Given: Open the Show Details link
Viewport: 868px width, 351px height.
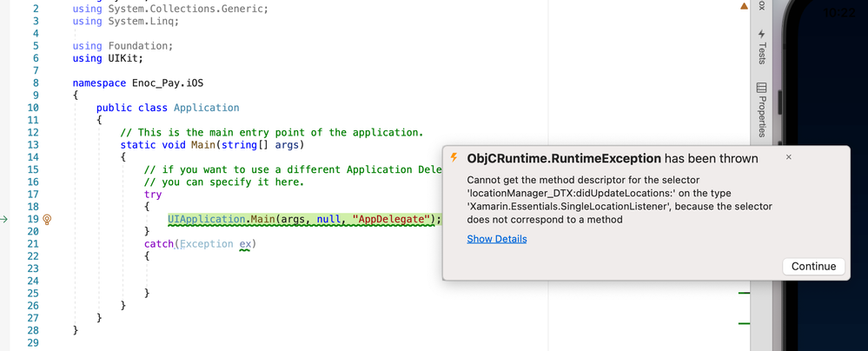Looking at the screenshot, I should [x=496, y=239].
